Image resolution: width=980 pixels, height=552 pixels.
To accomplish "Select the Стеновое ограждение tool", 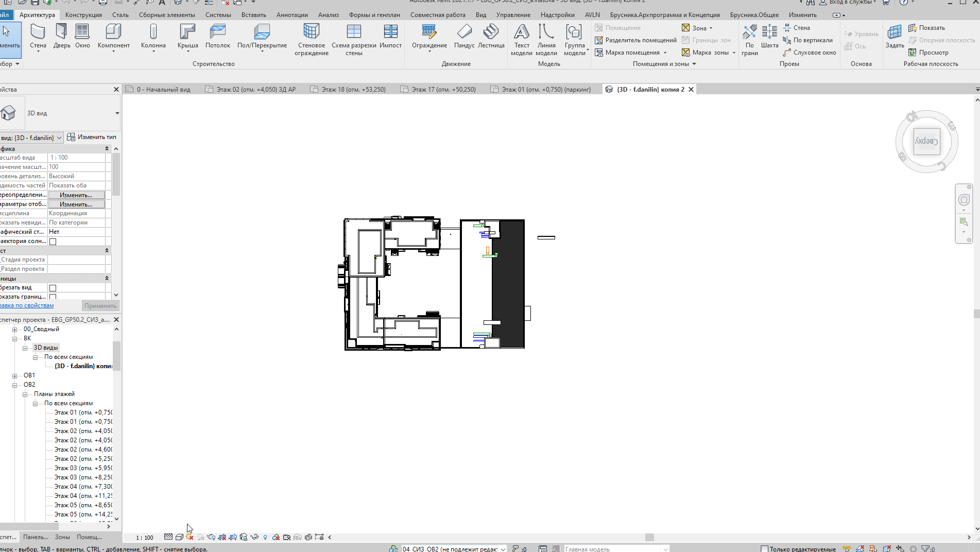I will click(312, 40).
